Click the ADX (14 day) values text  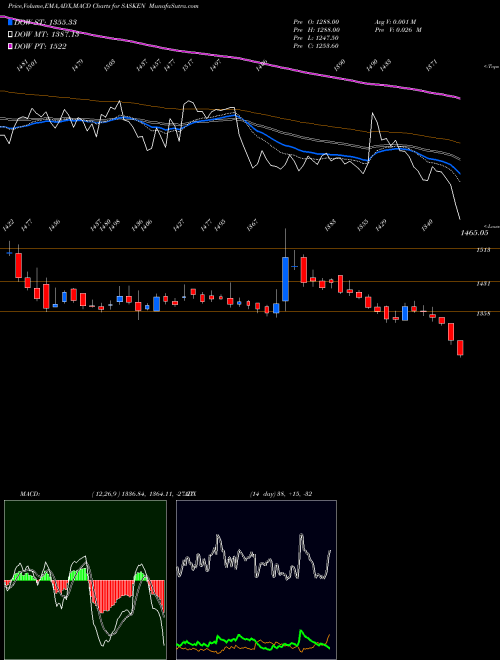[281, 494]
